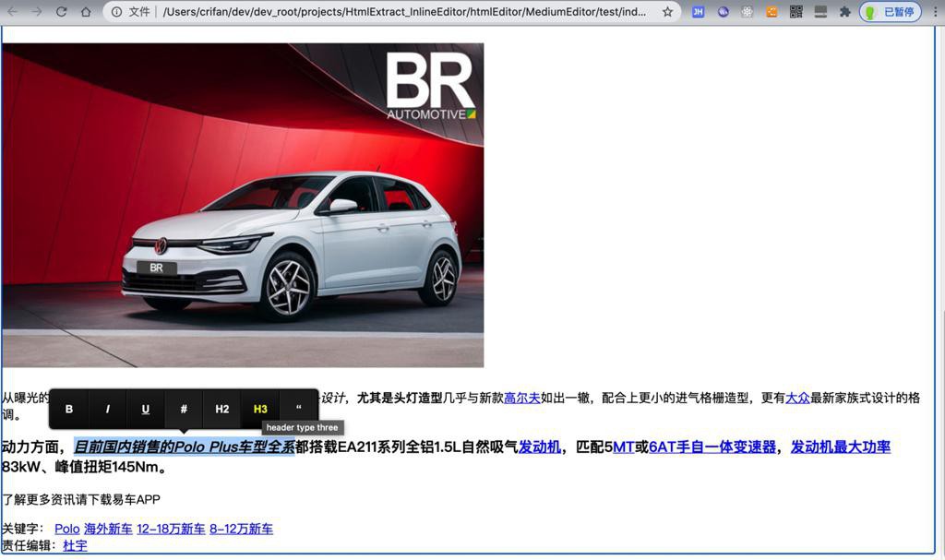Italicize selection using the I button

pos(107,410)
